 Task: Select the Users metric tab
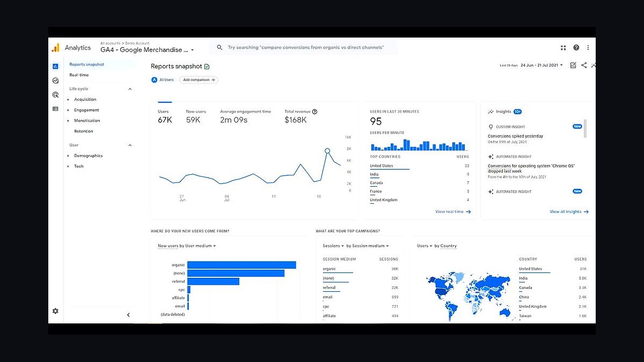click(165, 116)
